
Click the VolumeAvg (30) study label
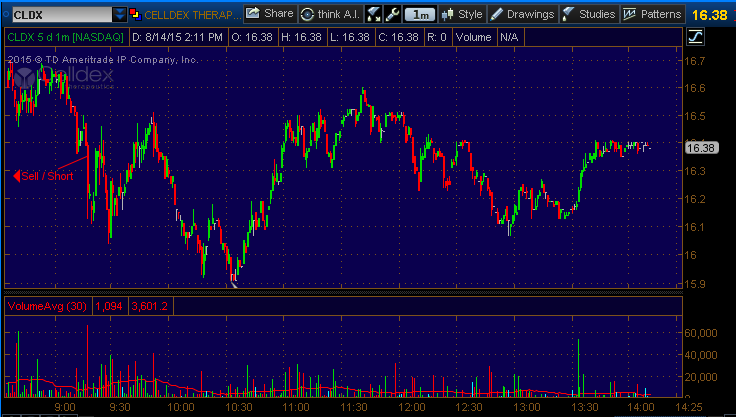(x=47, y=306)
